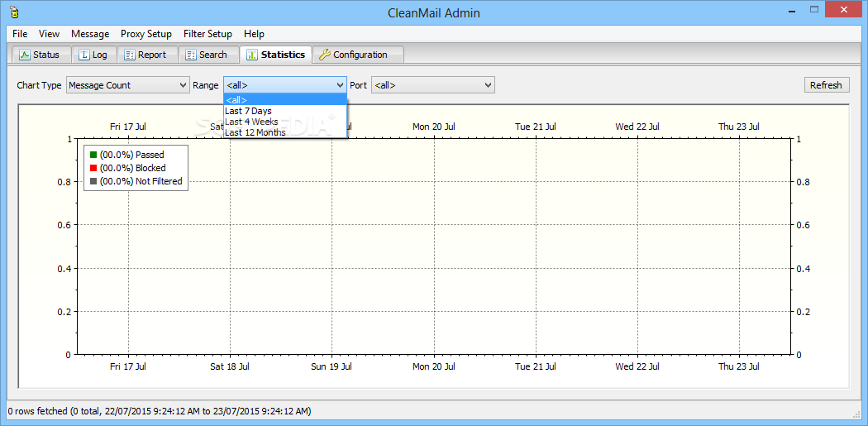The height and width of the screenshot is (426, 868).
Task: Switch to the Log tab
Action: point(94,55)
